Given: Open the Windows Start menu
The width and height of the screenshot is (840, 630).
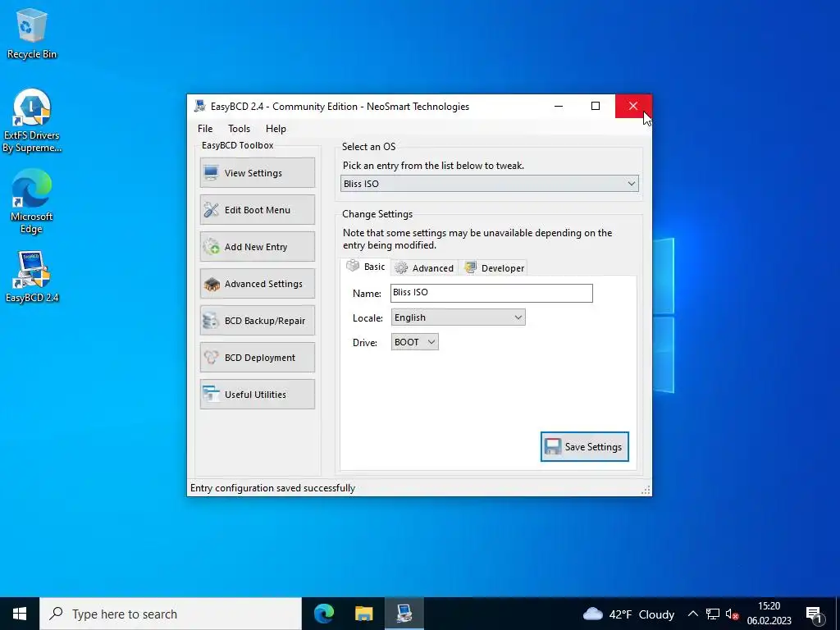Looking at the screenshot, I should pos(20,614).
